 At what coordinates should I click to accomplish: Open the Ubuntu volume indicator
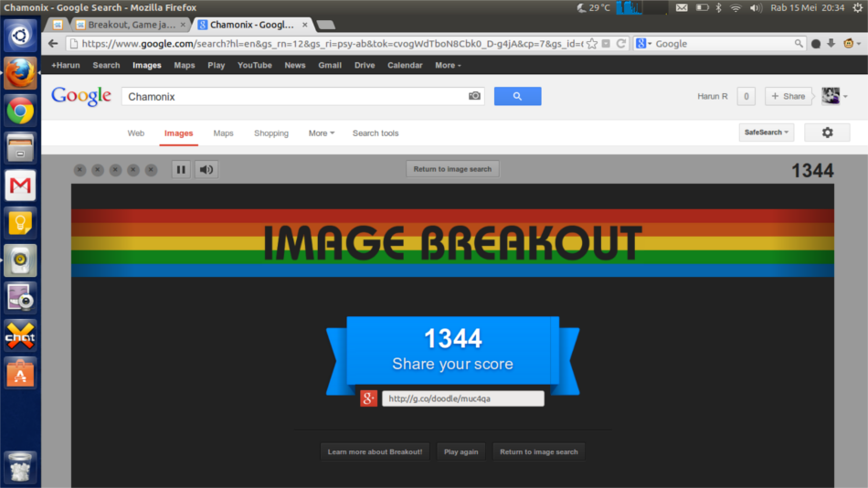[x=756, y=7]
